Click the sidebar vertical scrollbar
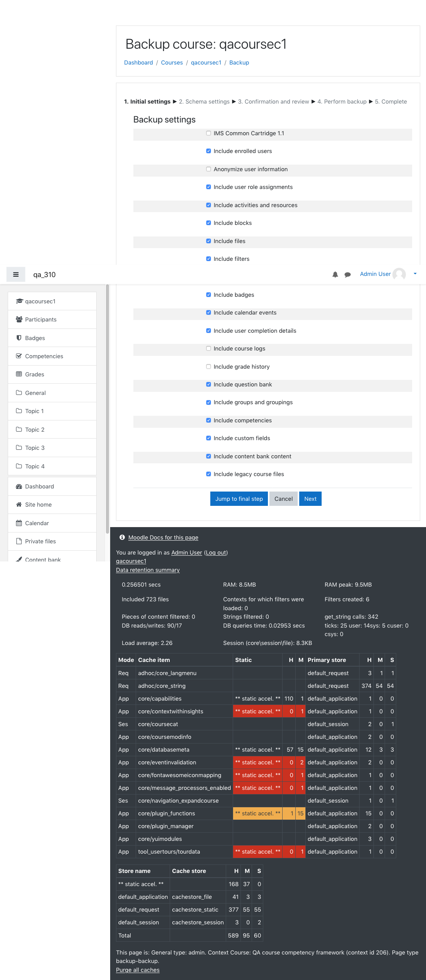The height and width of the screenshot is (980, 426). (x=107, y=409)
